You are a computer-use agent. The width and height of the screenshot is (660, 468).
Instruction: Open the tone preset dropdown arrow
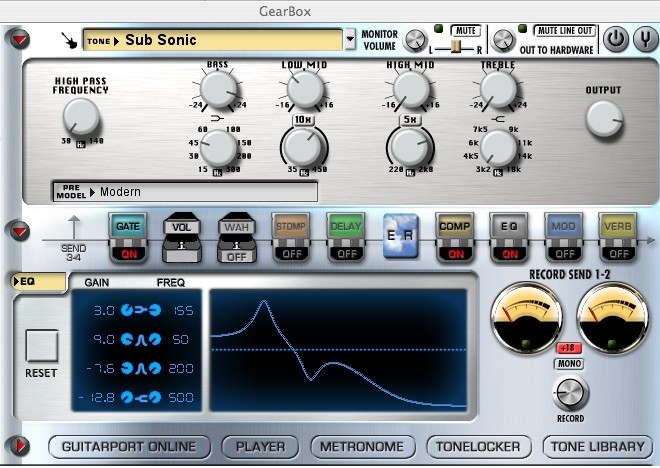coord(350,40)
